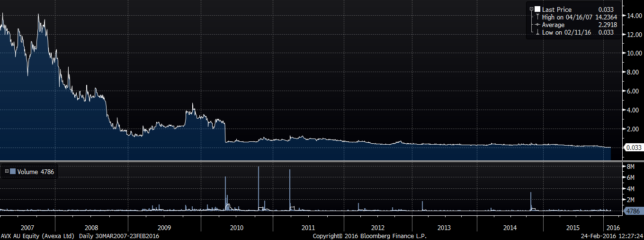
Task: Click the 8M volume axis label
Action: (630, 167)
